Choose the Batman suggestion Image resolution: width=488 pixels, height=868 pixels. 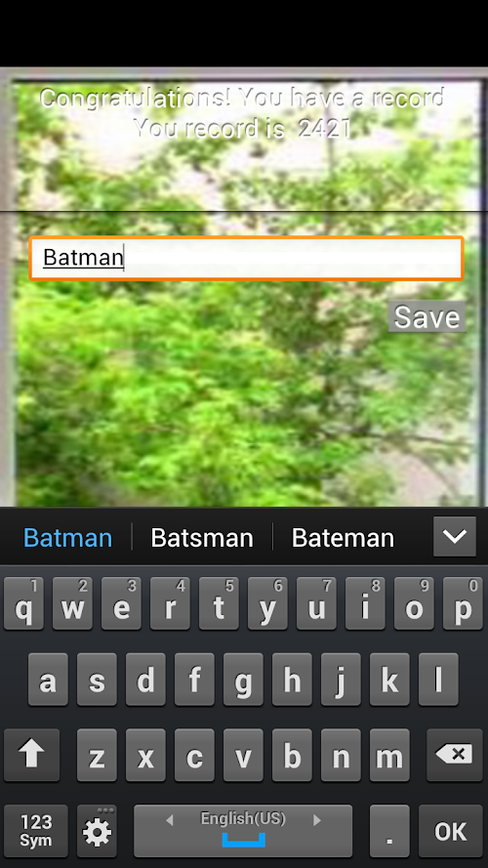pyautogui.click(x=67, y=538)
